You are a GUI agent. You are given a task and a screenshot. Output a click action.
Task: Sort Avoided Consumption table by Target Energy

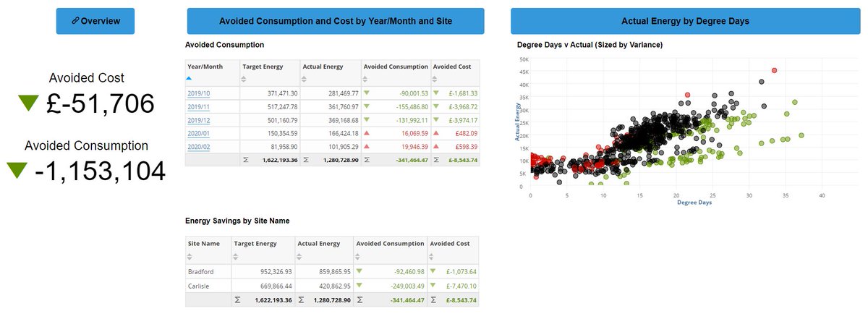(244, 79)
